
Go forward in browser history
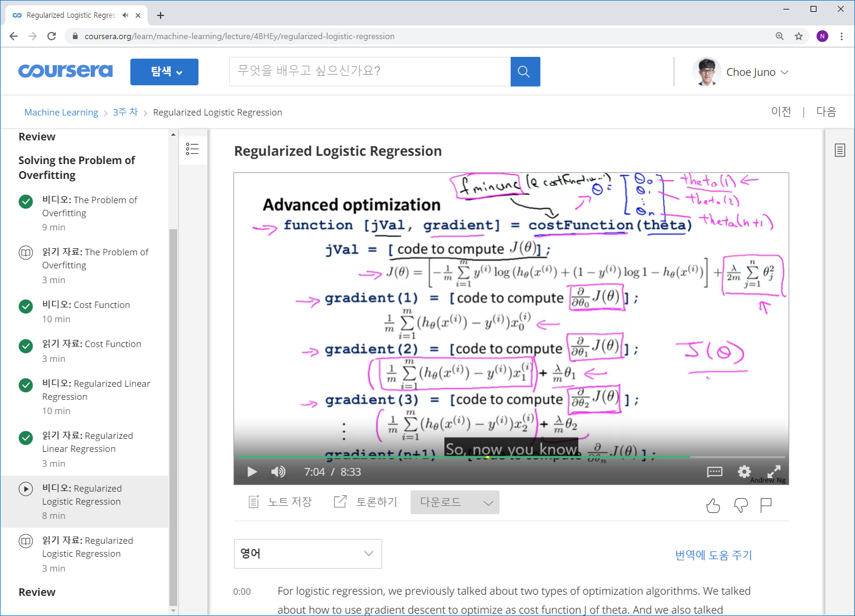33,36
